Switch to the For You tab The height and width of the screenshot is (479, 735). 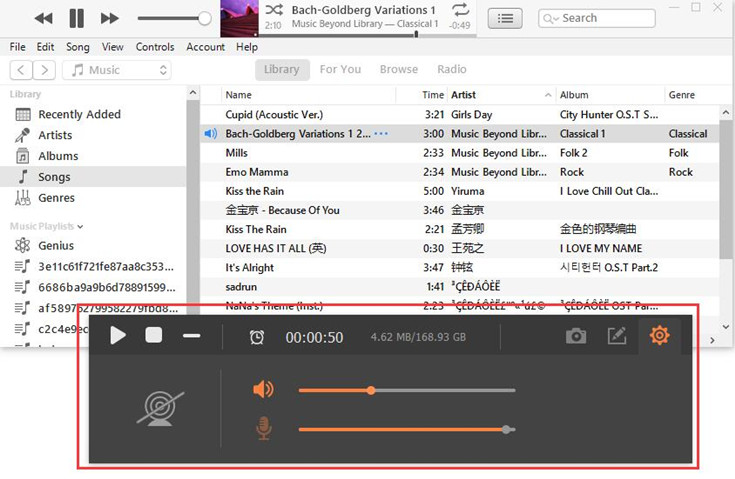pyautogui.click(x=340, y=69)
